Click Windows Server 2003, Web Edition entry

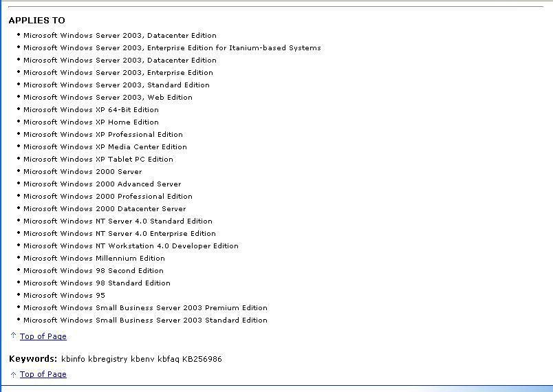tap(108, 97)
